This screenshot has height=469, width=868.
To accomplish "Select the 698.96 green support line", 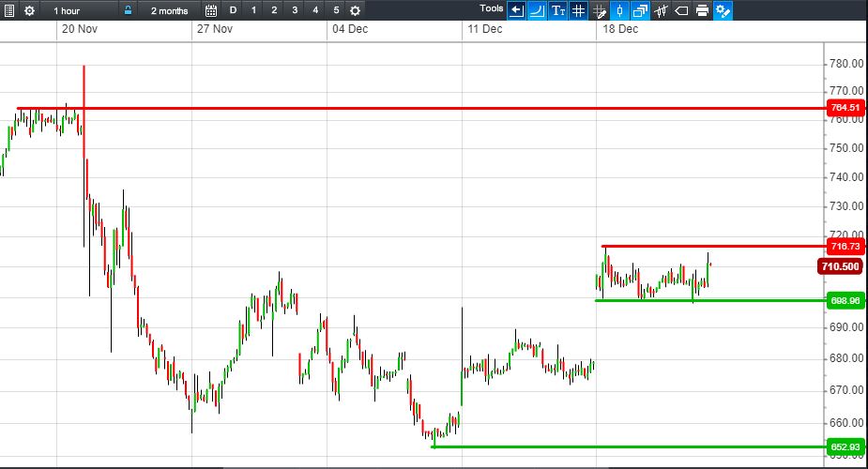I will pyautogui.click(x=709, y=300).
